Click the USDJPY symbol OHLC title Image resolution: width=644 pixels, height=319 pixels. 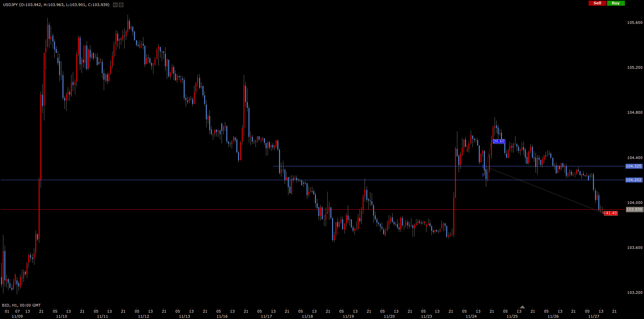point(56,5)
